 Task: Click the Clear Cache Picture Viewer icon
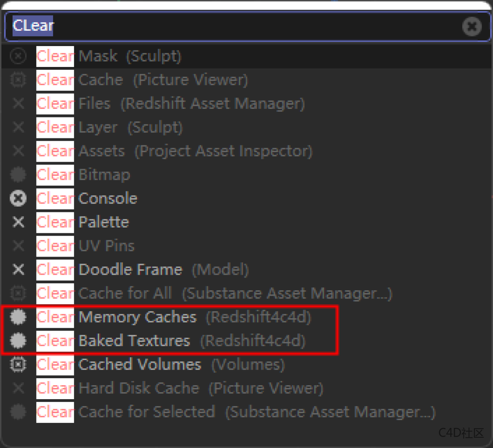(18, 80)
